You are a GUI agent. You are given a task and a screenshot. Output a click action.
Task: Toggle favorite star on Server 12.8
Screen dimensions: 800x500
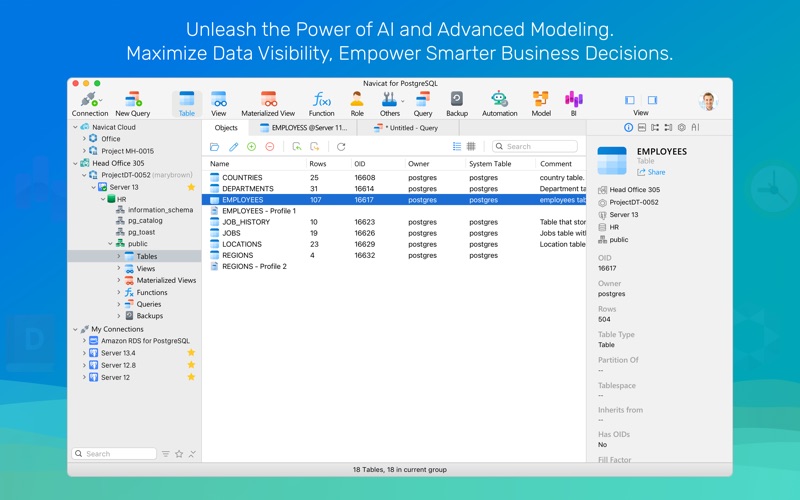pyautogui.click(x=191, y=365)
